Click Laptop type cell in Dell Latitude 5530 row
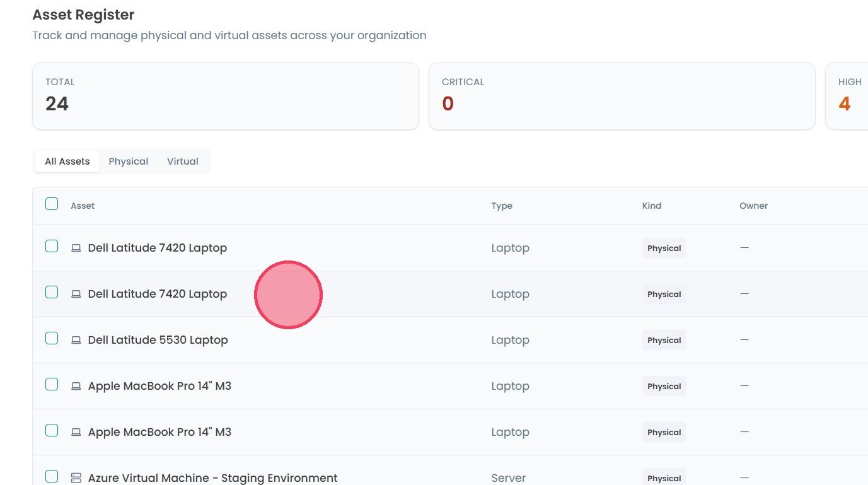Screen dimensions: 868x485 point(510,340)
